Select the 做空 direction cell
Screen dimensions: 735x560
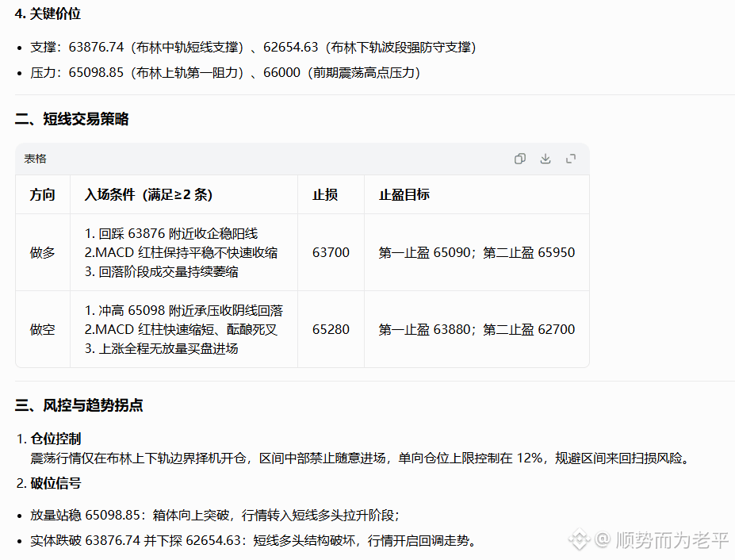(x=43, y=329)
